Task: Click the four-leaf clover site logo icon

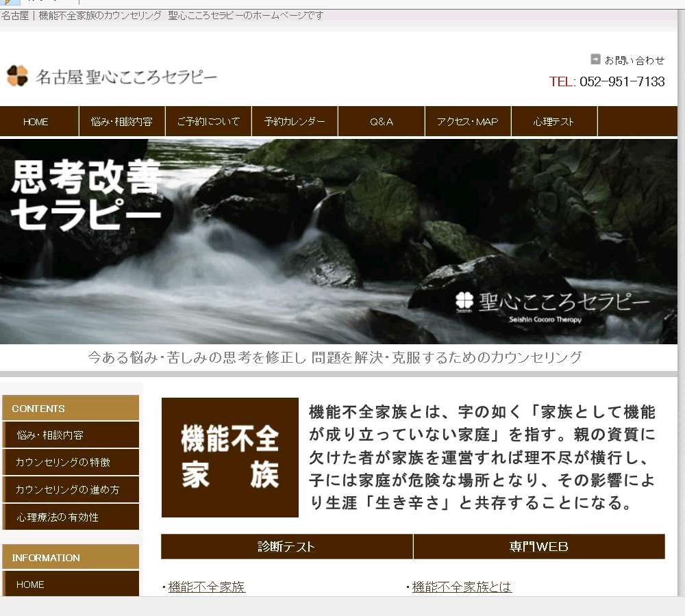Action: 18,75
